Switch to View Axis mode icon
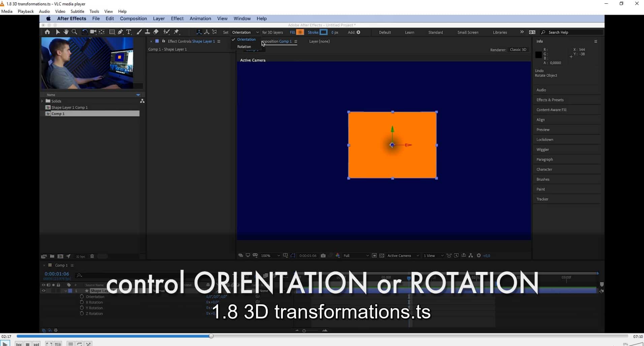The width and height of the screenshot is (644, 346). (x=215, y=32)
